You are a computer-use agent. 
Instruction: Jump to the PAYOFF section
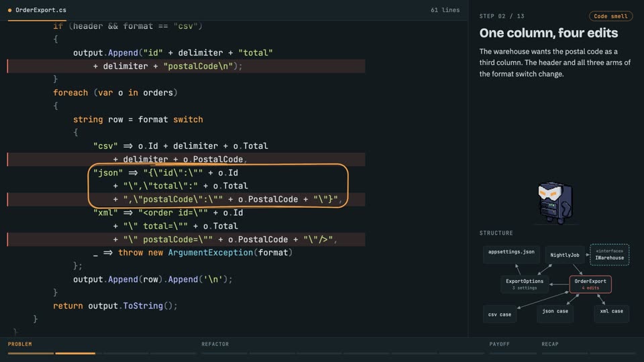coord(499,344)
